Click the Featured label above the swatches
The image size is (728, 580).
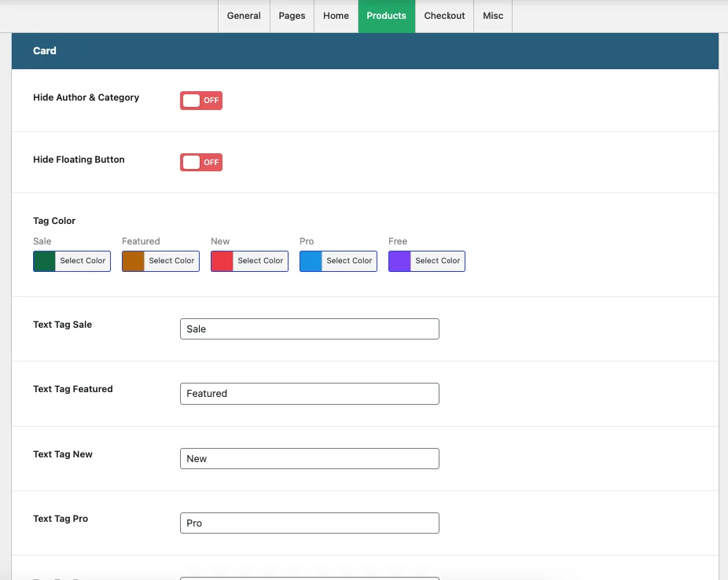pos(141,241)
